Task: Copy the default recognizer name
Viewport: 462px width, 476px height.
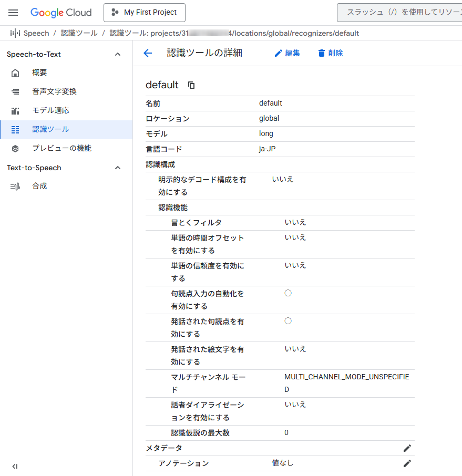Action: 191,85
